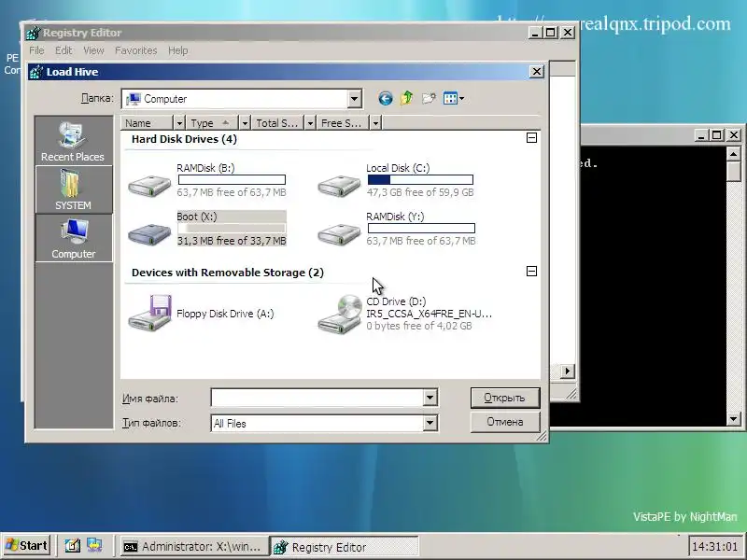Viewport: 747px width, 560px height.
Task: Click the "Hard Disk Drives (4)" group heading
Action: 184,139
